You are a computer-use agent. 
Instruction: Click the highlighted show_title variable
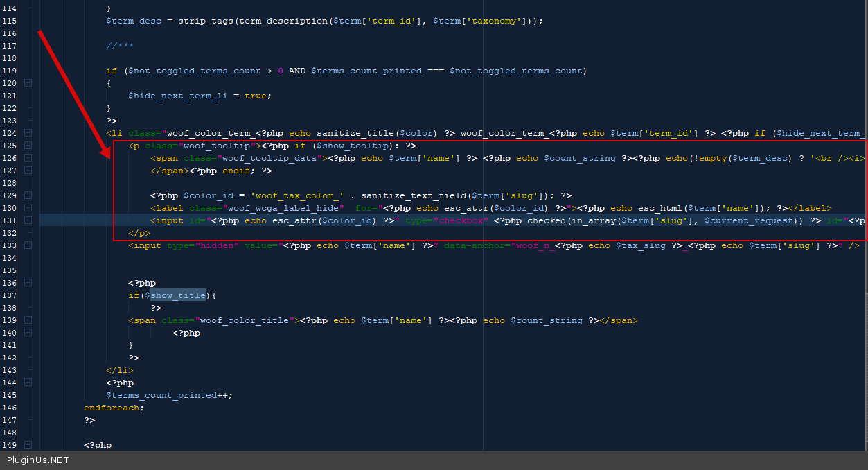click(178, 295)
